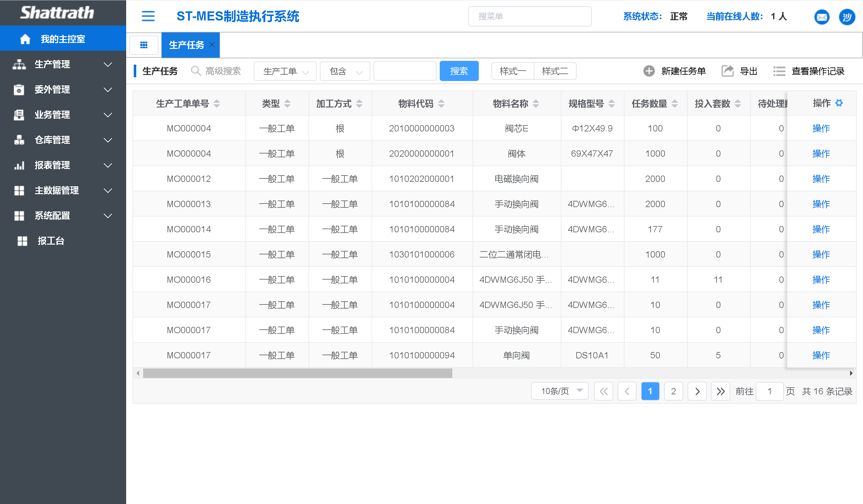Click the export icon beside 导出
863x504 pixels.
click(x=727, y=71)
